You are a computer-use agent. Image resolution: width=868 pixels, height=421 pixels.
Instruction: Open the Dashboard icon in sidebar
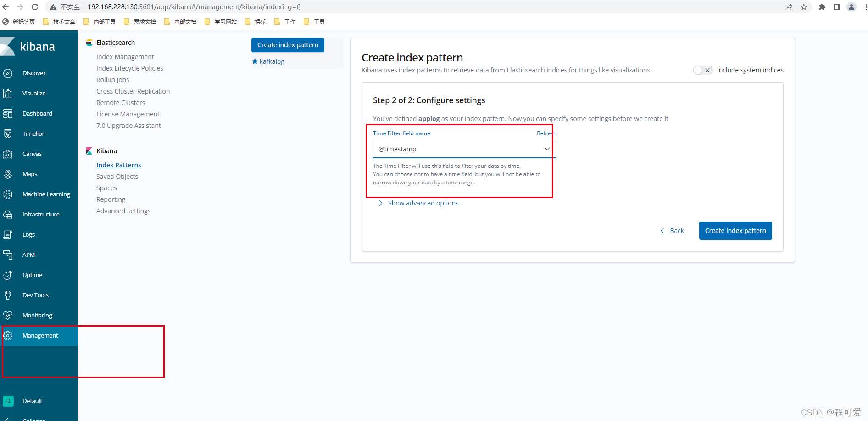pyautogui.click(x=8, y=113)
